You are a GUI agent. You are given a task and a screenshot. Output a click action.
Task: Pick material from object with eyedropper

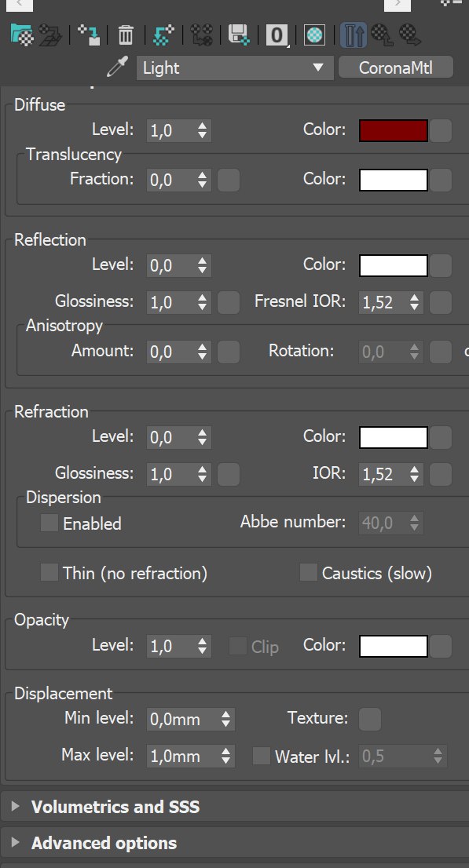[117, 67]
